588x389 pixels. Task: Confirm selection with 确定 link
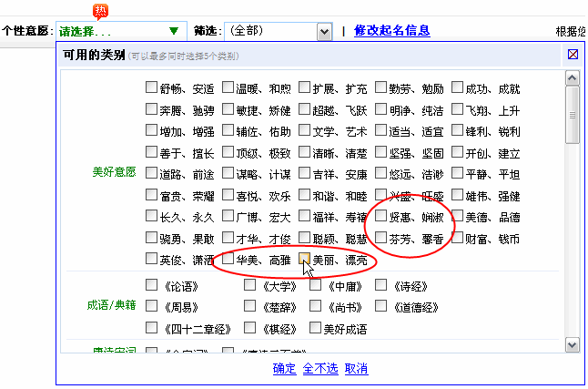[285, 369]
